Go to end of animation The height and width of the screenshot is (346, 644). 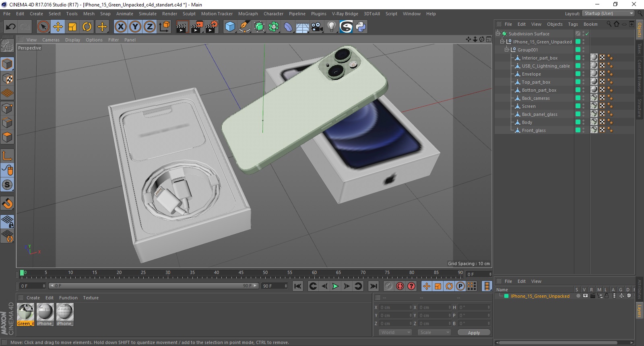pyautogui.click(x=374, y=286)
